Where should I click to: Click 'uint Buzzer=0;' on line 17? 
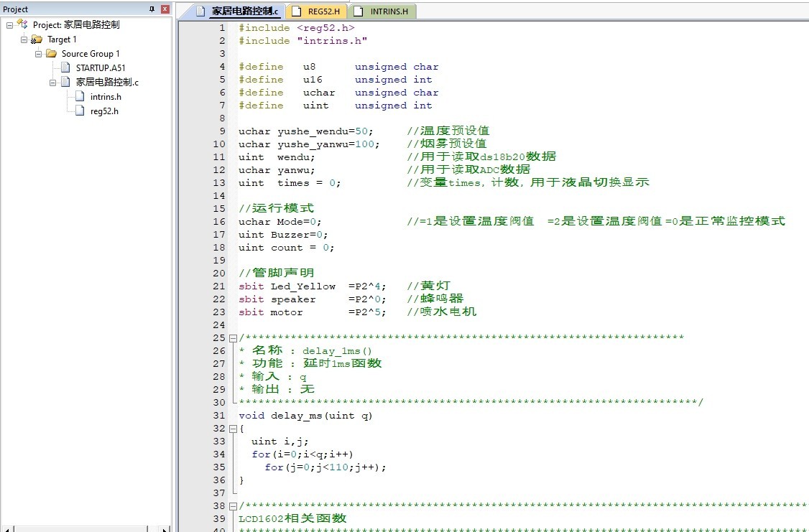point(283,235)
